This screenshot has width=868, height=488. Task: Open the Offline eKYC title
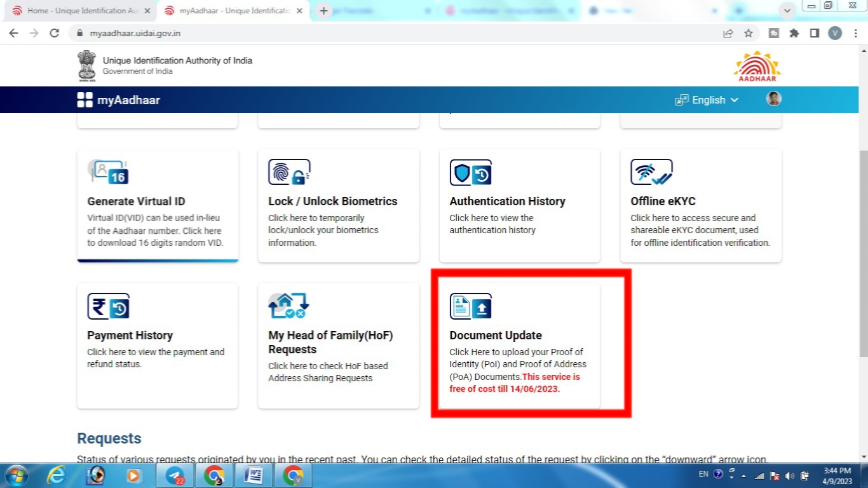[663, 201]
